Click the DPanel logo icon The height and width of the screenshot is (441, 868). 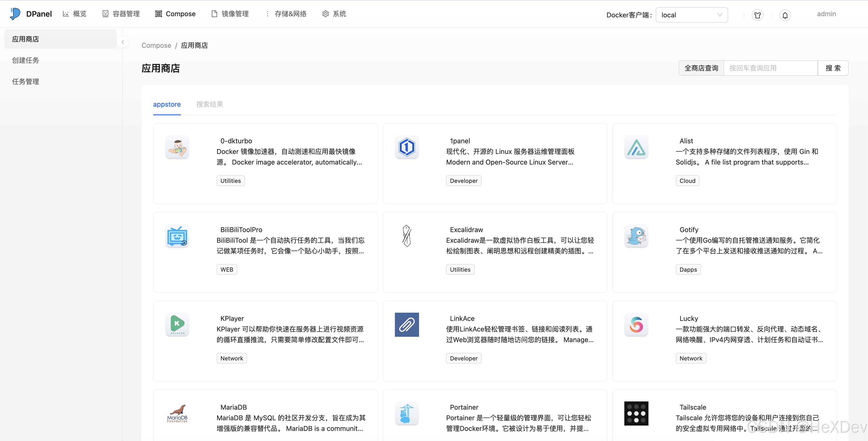pyautogui.click(x=15, y=14)
